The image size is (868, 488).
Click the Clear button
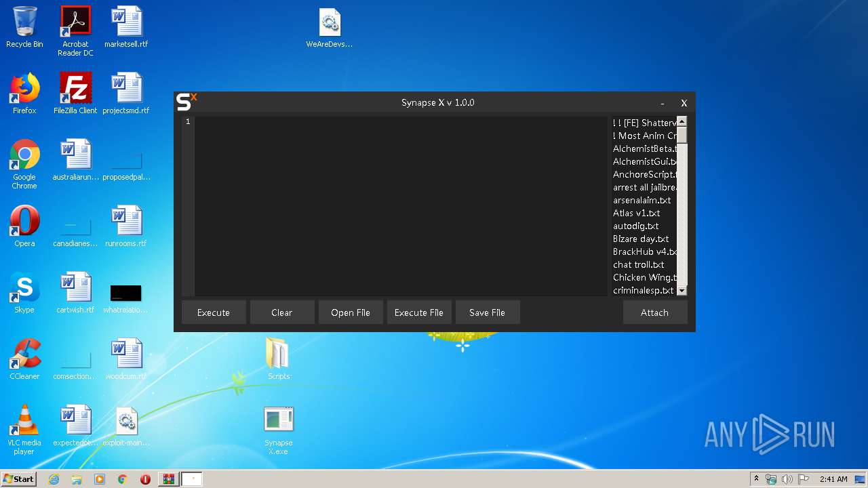282,312
